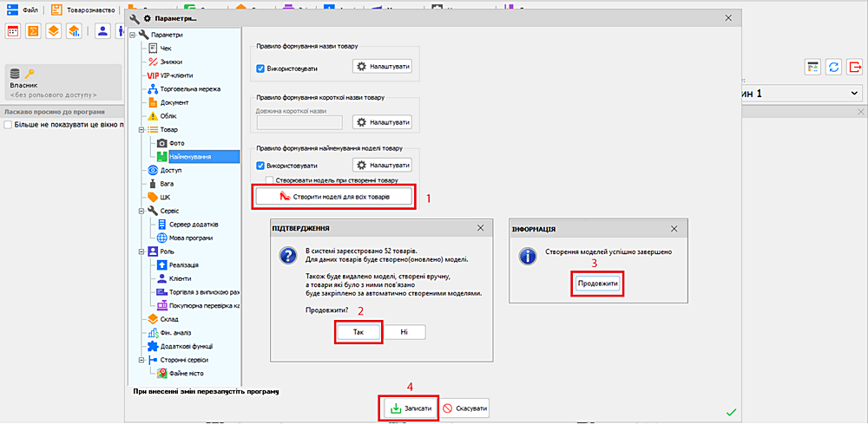Open the Фото settings item

(x=170, y=142)
